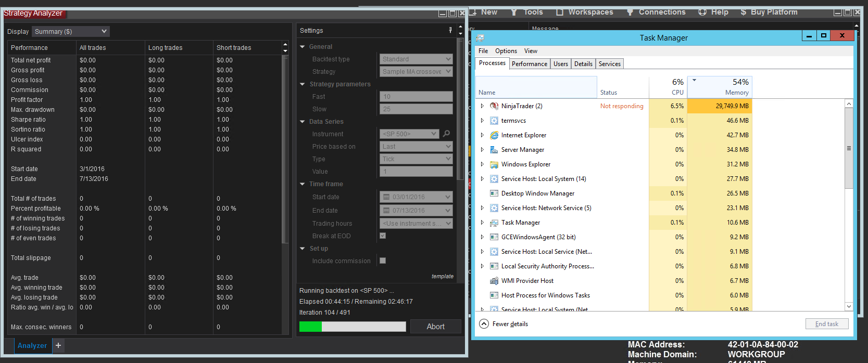868x363 pixels.
Task: Open the Task Manager File menu
Action: pos(483,51)
